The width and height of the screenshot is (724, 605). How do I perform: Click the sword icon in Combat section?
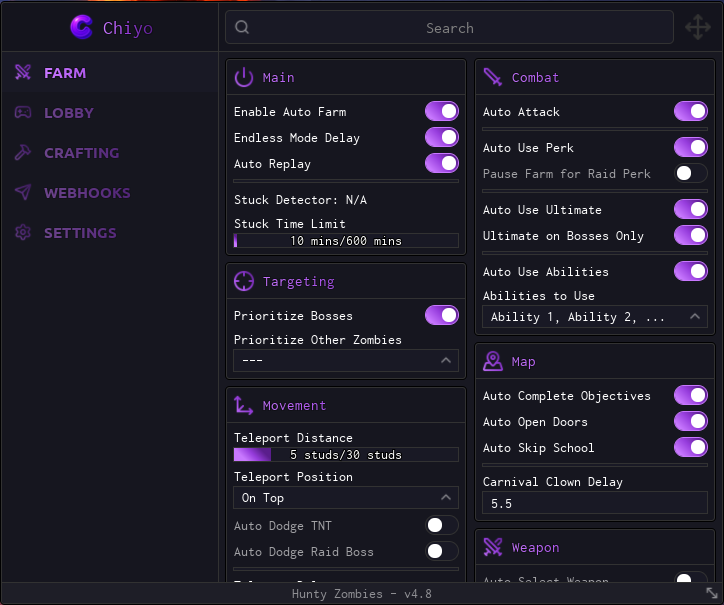(x=492, y=77)
